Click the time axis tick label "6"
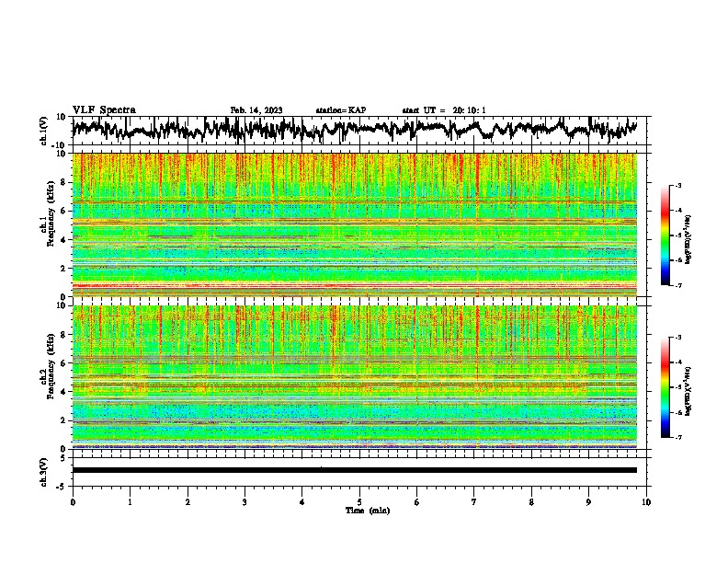 416,502
